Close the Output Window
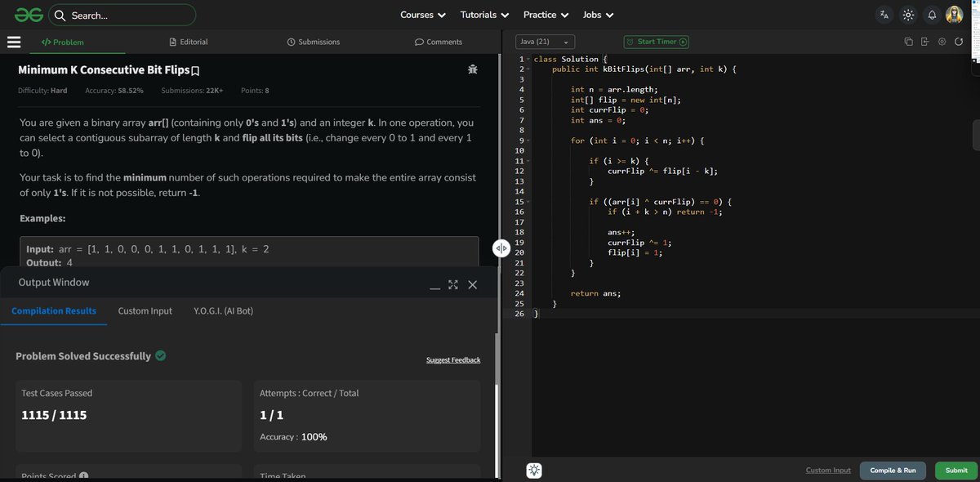 coord(473,284)
